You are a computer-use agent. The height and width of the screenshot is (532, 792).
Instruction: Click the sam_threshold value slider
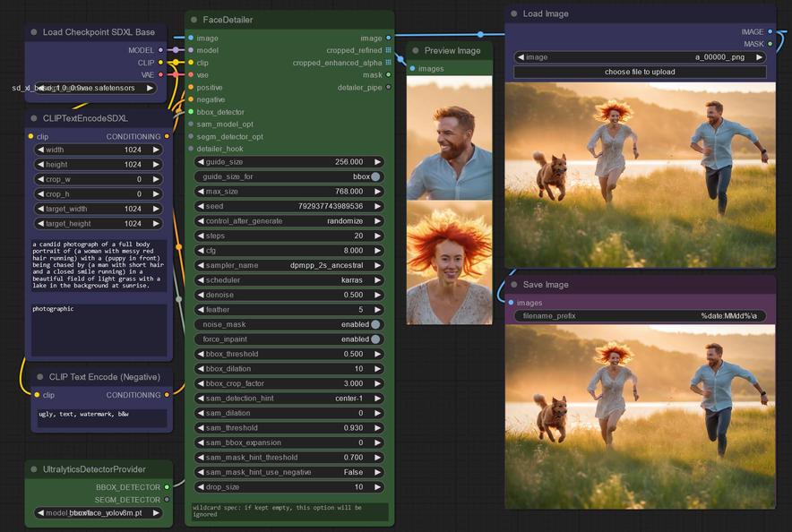288,428
